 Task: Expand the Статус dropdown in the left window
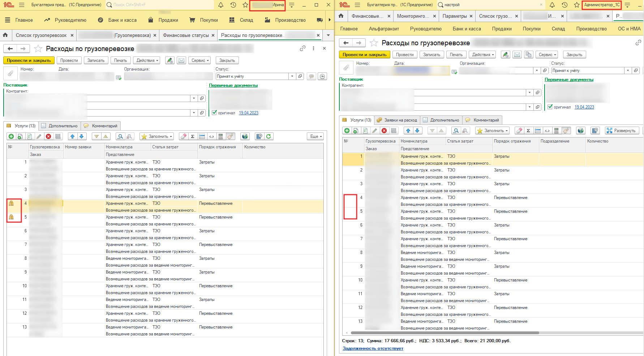coord(292,76)
